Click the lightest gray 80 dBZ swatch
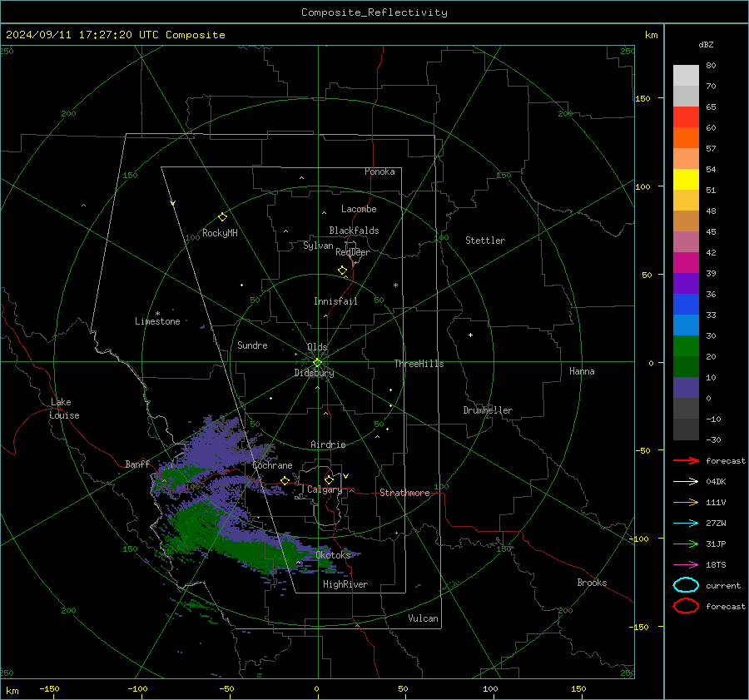Image resolution: width=749 pixels, height=700 pixels. coord(686,75)
